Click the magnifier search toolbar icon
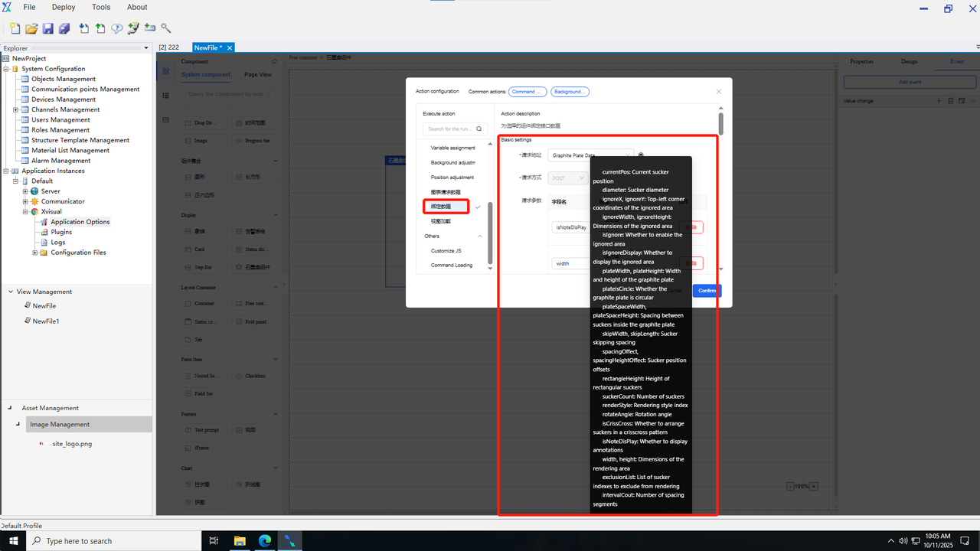980x551 pixels. coord(166,28)
